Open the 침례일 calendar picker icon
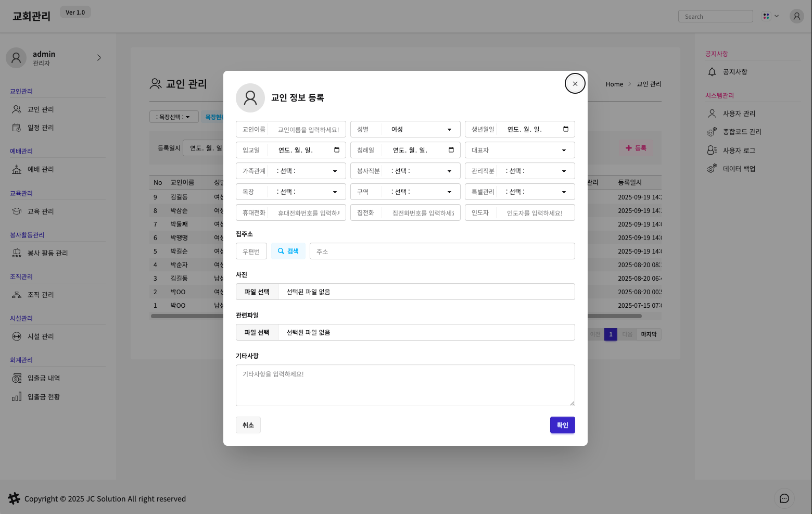Image resolution: width=812 pixels, height=514 pixels. coord(451,150)
